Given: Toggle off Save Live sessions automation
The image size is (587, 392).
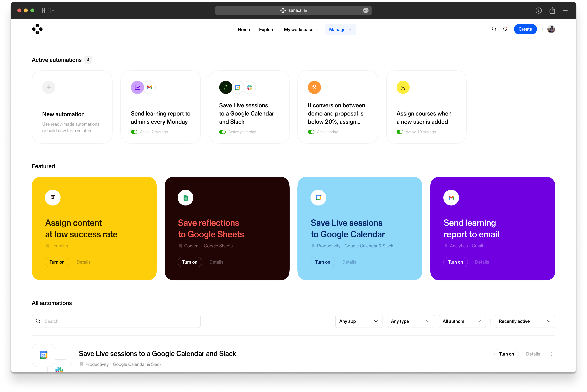Looking at the screenshot, I should (x=222, y=132).
